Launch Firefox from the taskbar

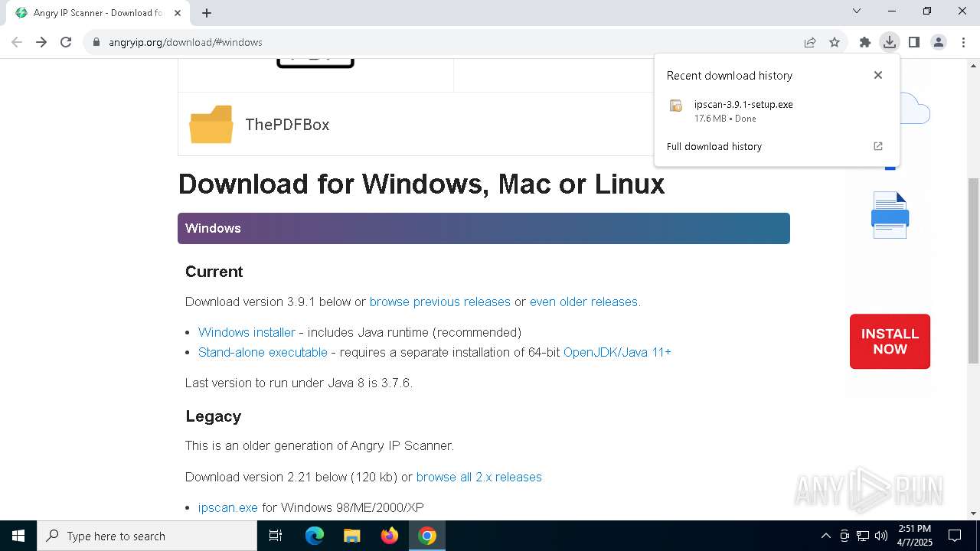click(x=390, y=536)
